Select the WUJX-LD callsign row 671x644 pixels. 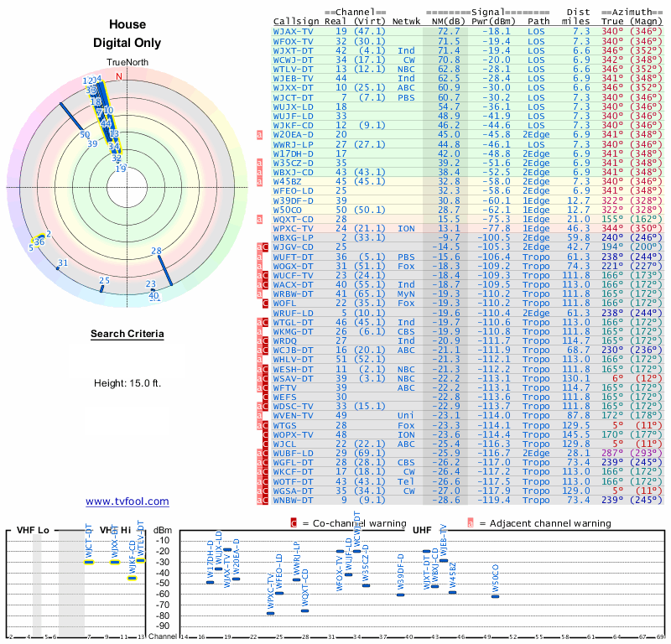pos(293,107)
